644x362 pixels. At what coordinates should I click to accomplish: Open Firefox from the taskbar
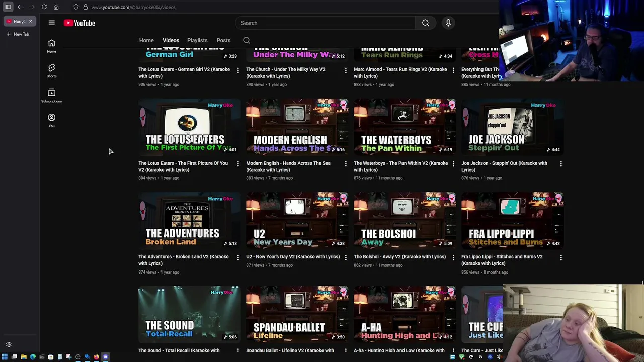[x=96, y=357]
